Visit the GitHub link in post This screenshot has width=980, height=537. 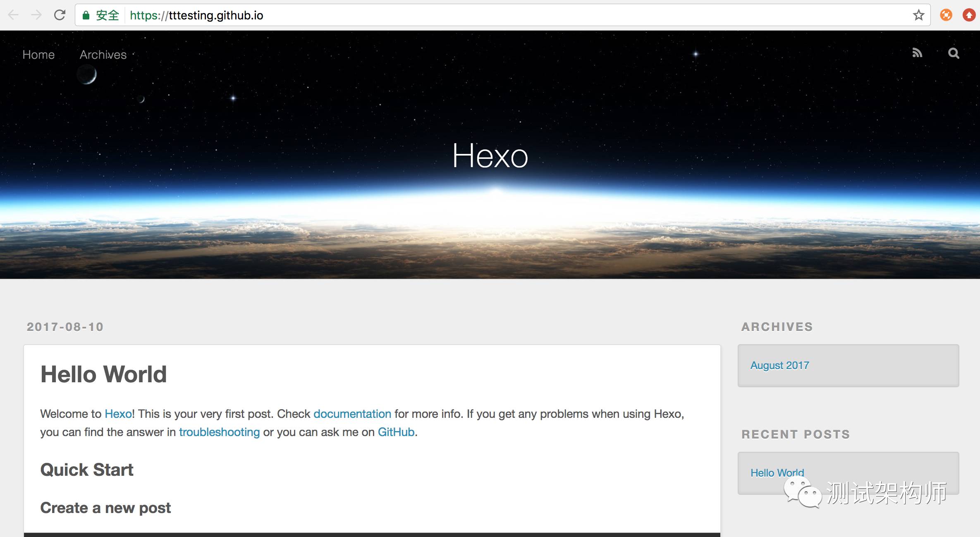pyautogui.click(x=396, y=432)
